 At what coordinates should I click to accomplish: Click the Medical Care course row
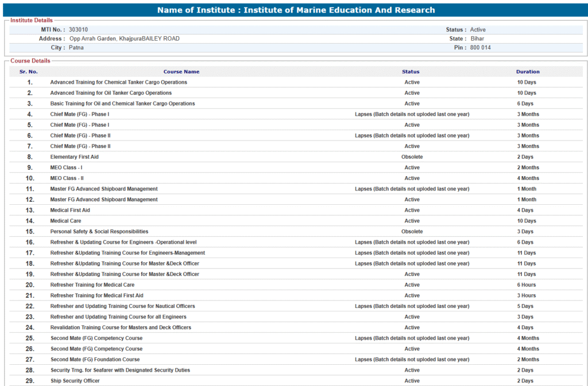pos(65,221)
